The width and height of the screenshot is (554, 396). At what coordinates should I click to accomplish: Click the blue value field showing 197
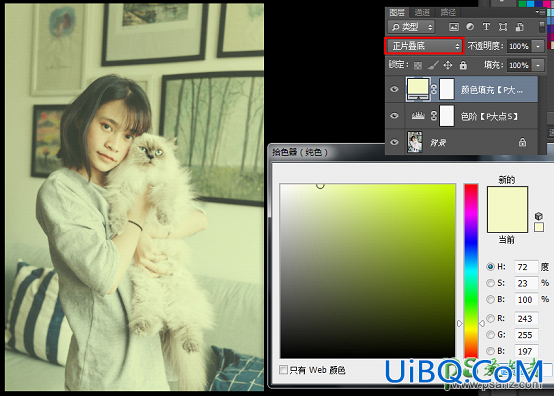tap(526, 351)
